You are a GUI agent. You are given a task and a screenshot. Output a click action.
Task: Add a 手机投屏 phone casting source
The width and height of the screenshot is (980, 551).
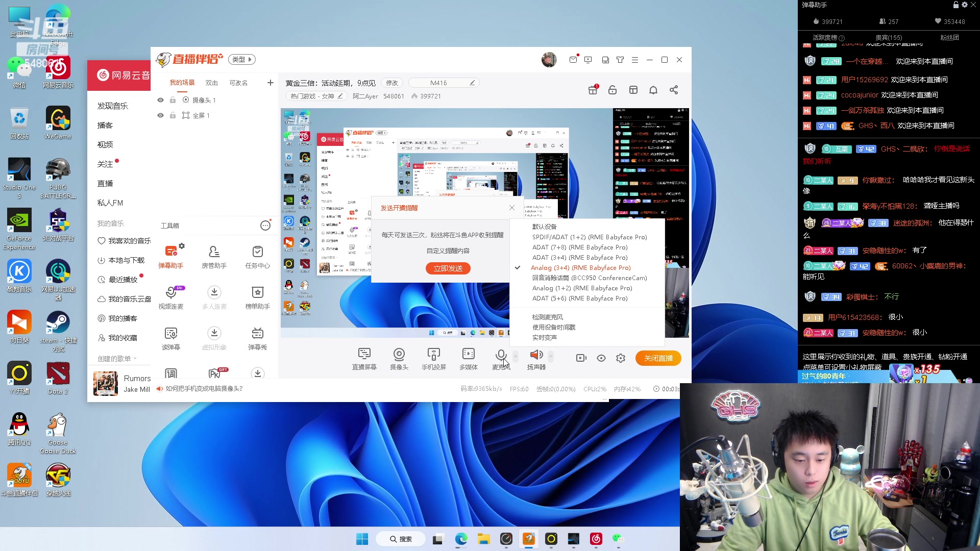coord(433,359)
